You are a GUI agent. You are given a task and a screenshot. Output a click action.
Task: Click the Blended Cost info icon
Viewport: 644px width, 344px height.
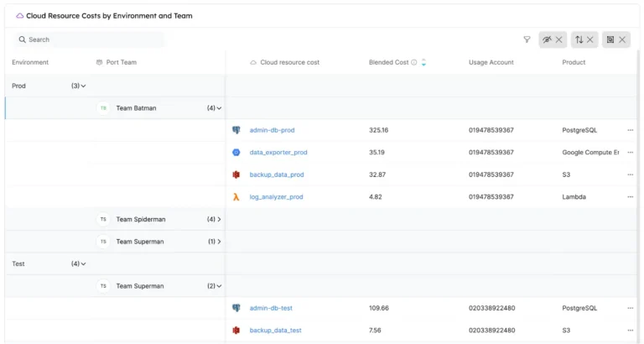pyautogui.click(x=414, y=62)
